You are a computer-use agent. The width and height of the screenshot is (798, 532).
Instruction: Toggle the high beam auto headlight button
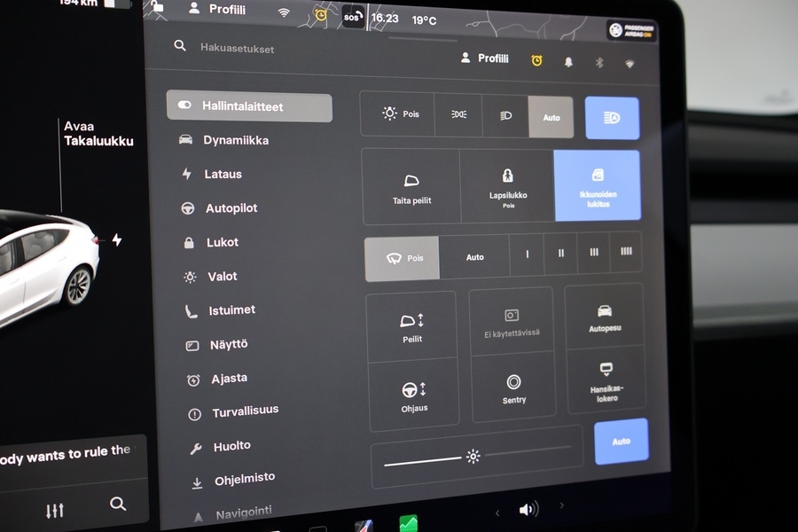(x=612, y=118)
